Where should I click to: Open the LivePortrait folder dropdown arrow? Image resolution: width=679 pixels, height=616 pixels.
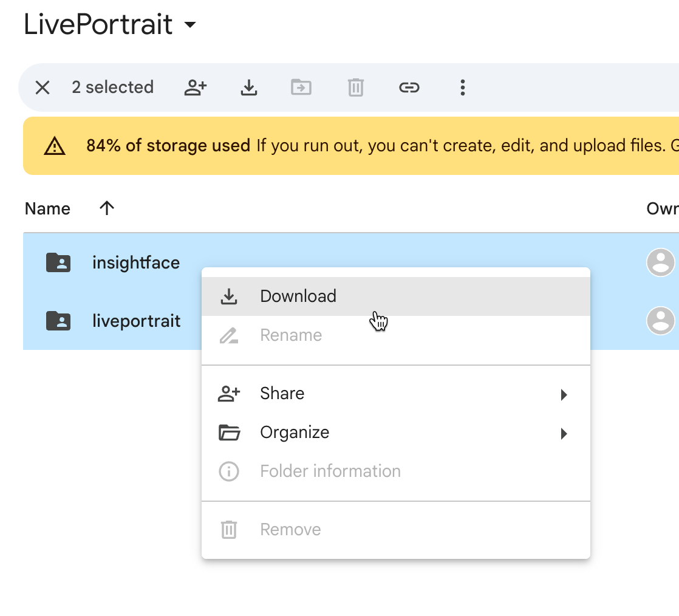(x=190, y=24)
